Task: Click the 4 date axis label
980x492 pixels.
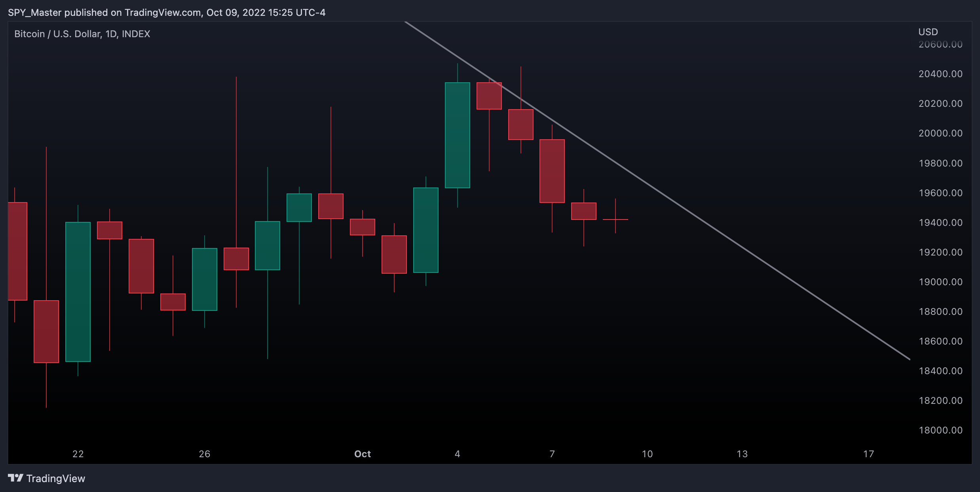Action: click(458, 454)
